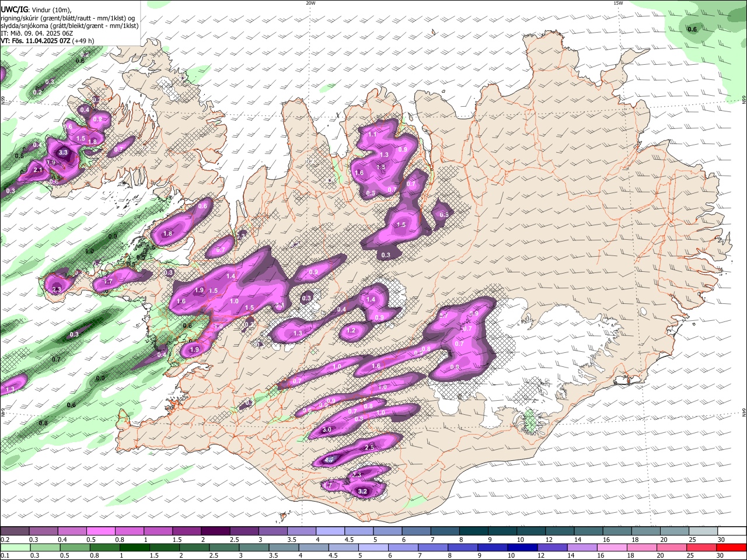Click the snow legend swatch between 0.2 and 0.3

[x=15, y=531]
